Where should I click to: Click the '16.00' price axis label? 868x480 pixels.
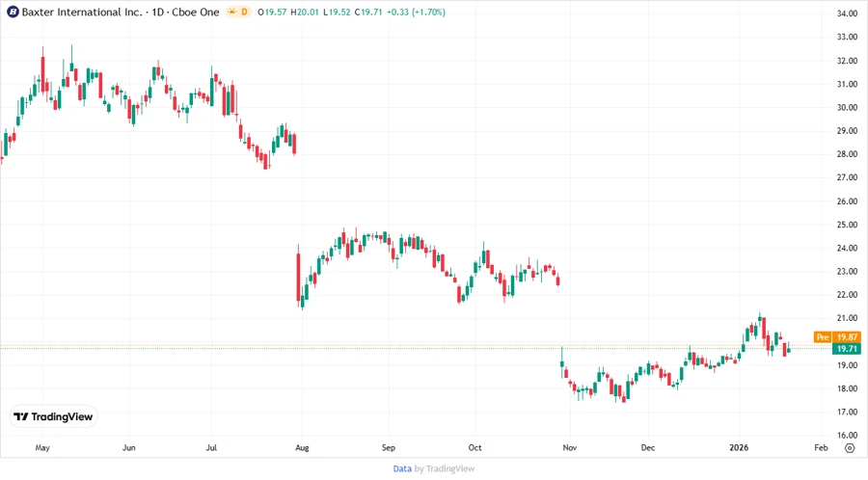coord(847,435)
